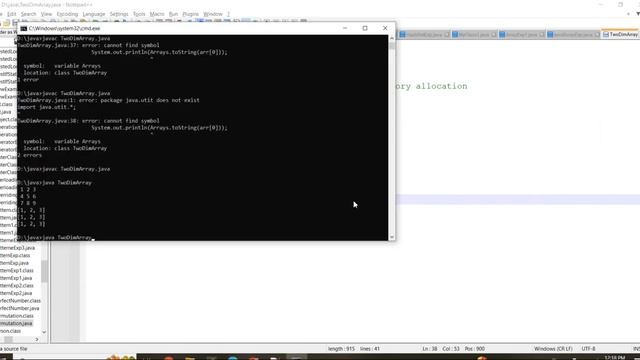Open the ? help menu
Image resolution: width=640 pixels, height=360 pixels.
click(229, 14)
